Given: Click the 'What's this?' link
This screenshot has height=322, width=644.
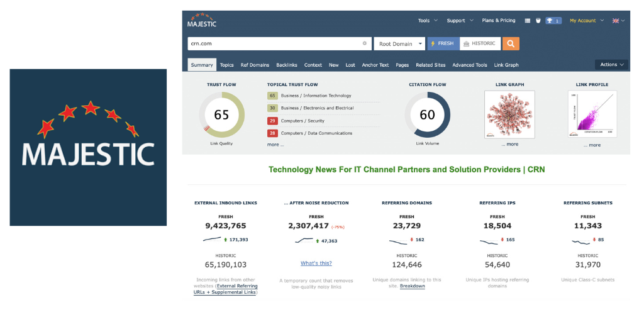Looking at the screenshot, I should (316, 264).
